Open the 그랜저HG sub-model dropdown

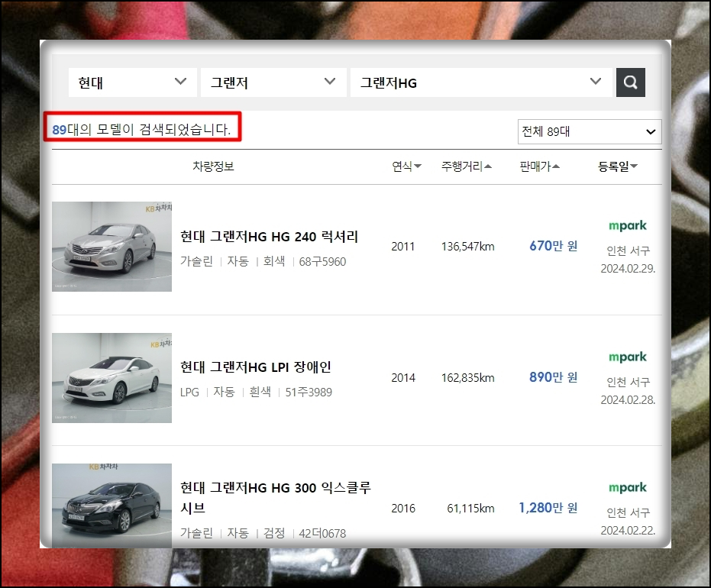(481, 82)
